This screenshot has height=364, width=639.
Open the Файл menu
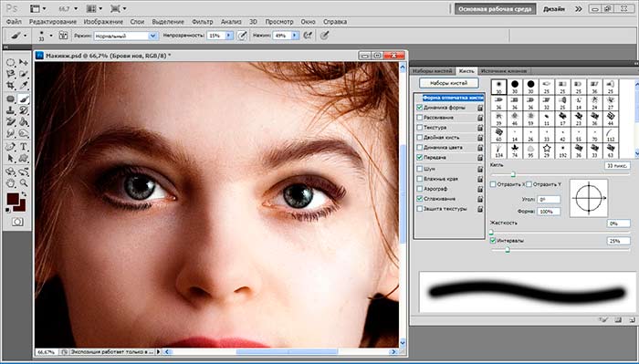click(x=14, y=22)
